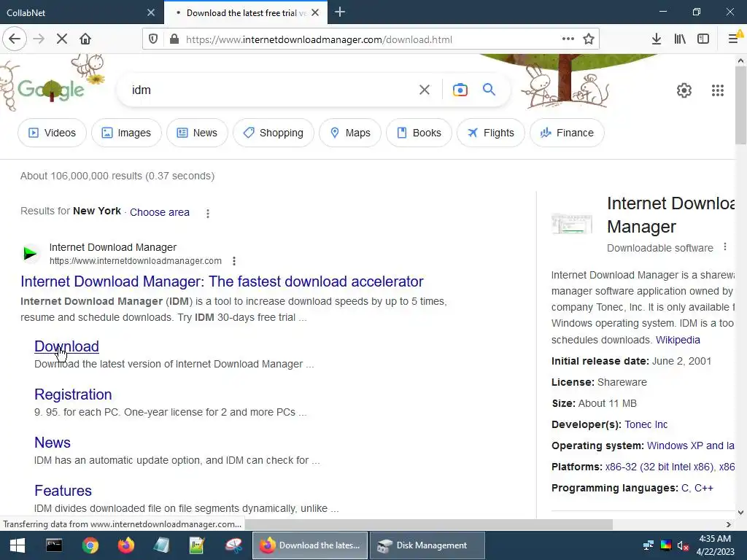Filter results by Flights
747x560 pixels.
point(491,133)
